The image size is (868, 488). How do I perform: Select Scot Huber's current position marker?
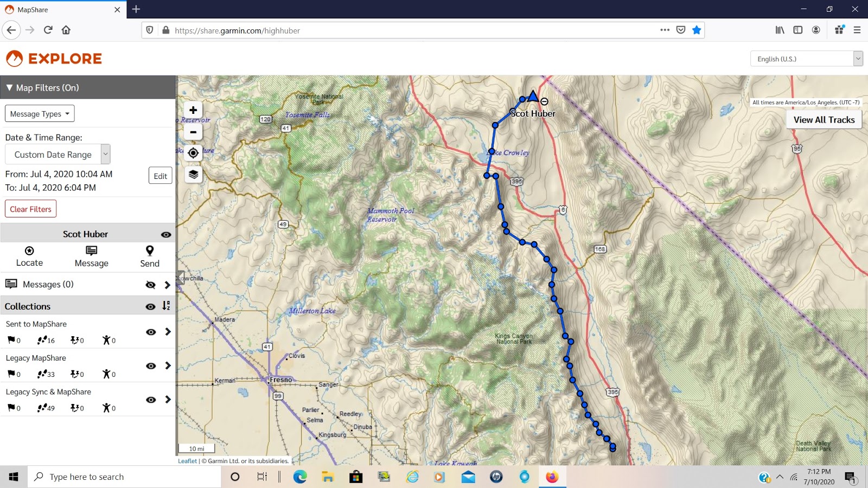(x=533, y=97)
